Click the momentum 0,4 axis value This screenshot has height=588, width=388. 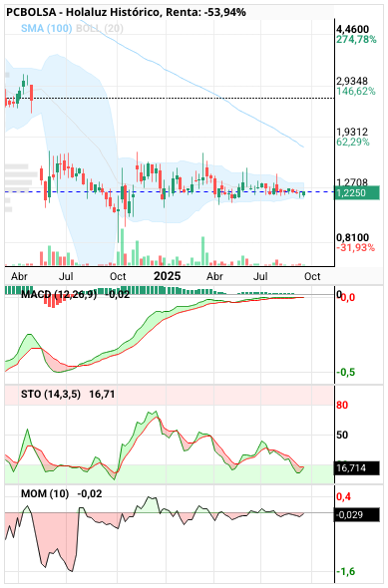point(344,497)
